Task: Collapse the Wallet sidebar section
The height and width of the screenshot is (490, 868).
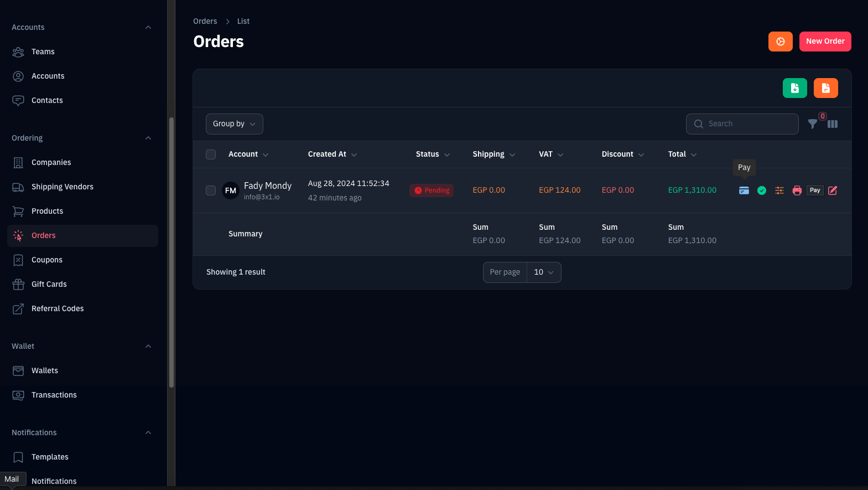Action: click(x=148, y=346)
